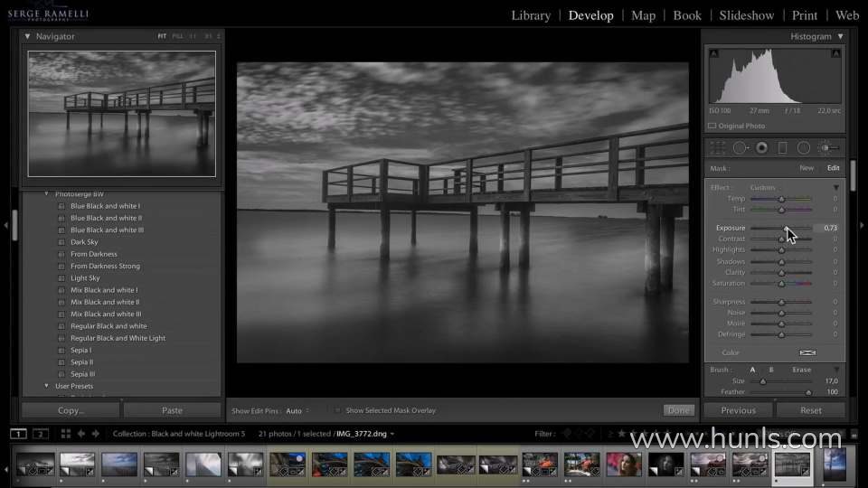Screen dimensions: 868x488
Task: Select brush B
Action: click(771, 370)
